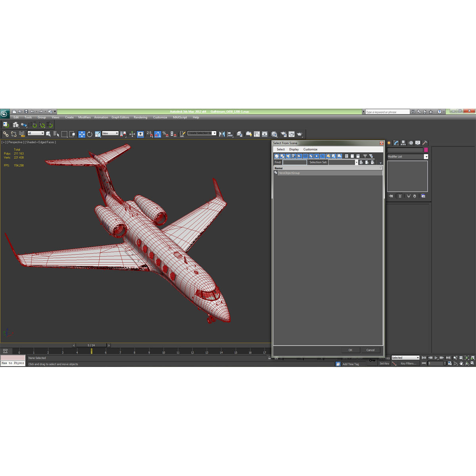Open the 'Selected' key mode dropdown
Screen dimensions: 476x476
(405, 358)
